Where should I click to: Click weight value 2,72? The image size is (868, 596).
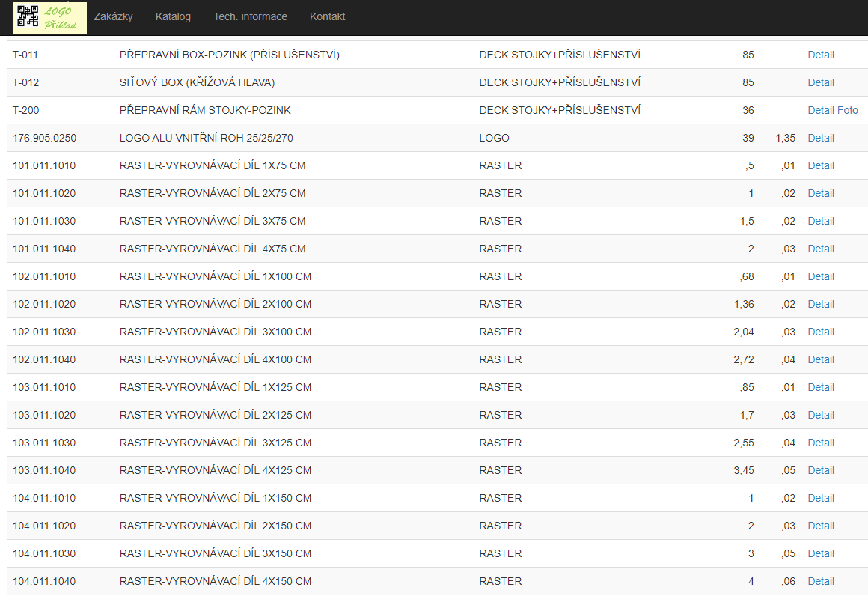click(744, 359)
